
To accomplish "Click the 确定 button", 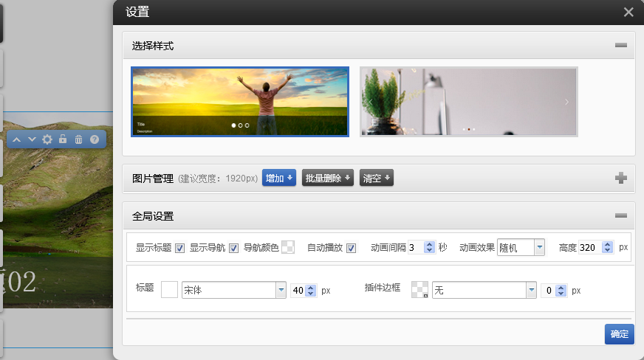I will tap(619, 334).
